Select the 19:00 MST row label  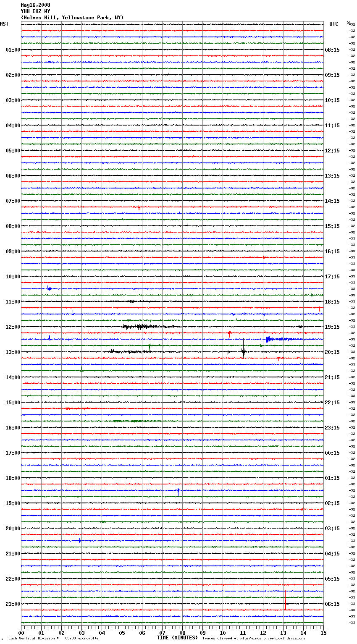pos(13,503)
